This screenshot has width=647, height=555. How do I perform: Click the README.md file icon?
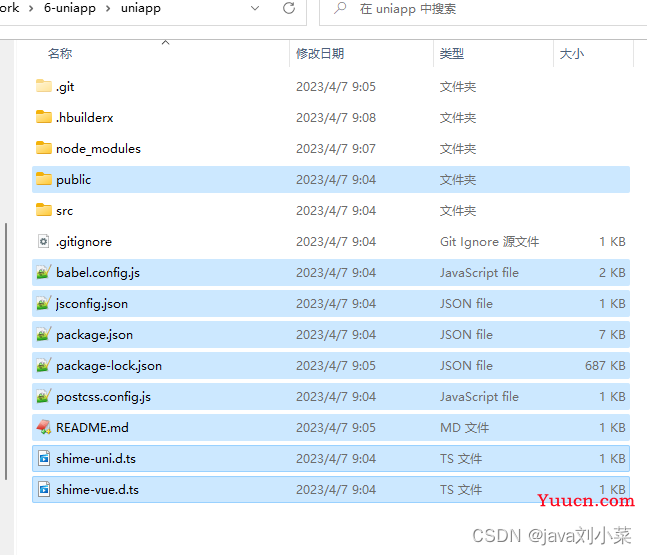click(x=44, y=427)
